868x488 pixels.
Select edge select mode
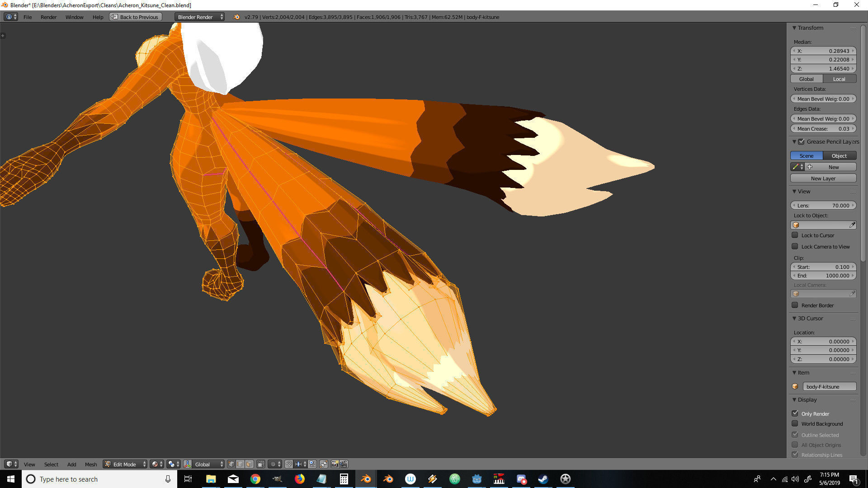(240, 464)
